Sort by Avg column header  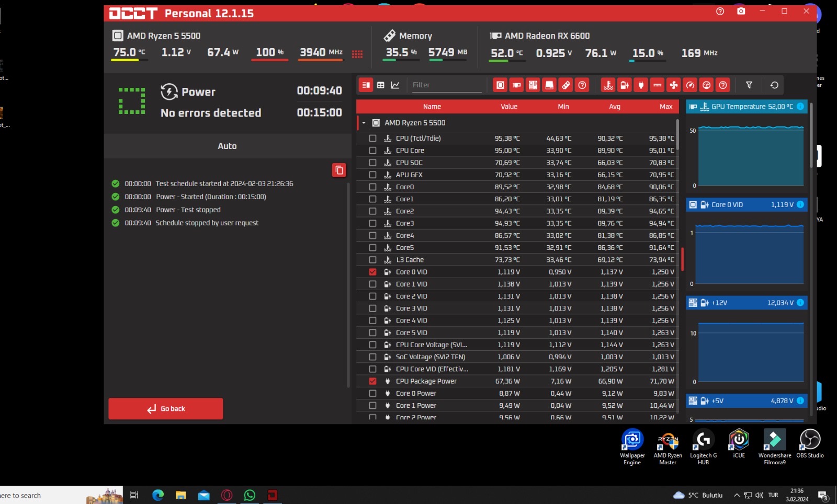[x=615, y=107]
